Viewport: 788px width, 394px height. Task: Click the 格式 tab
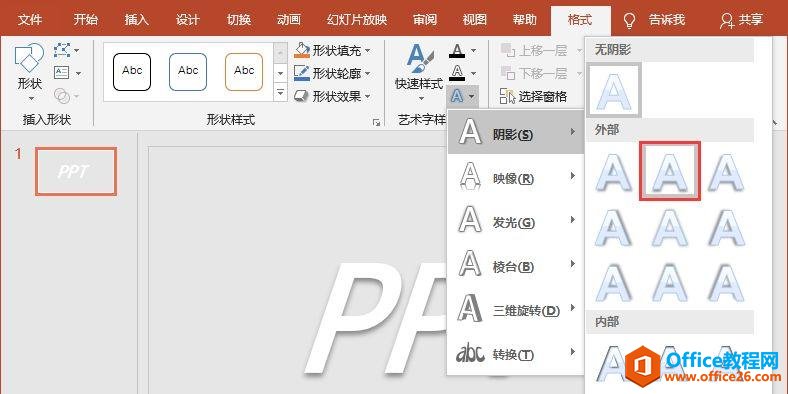(x=580, y=20)
